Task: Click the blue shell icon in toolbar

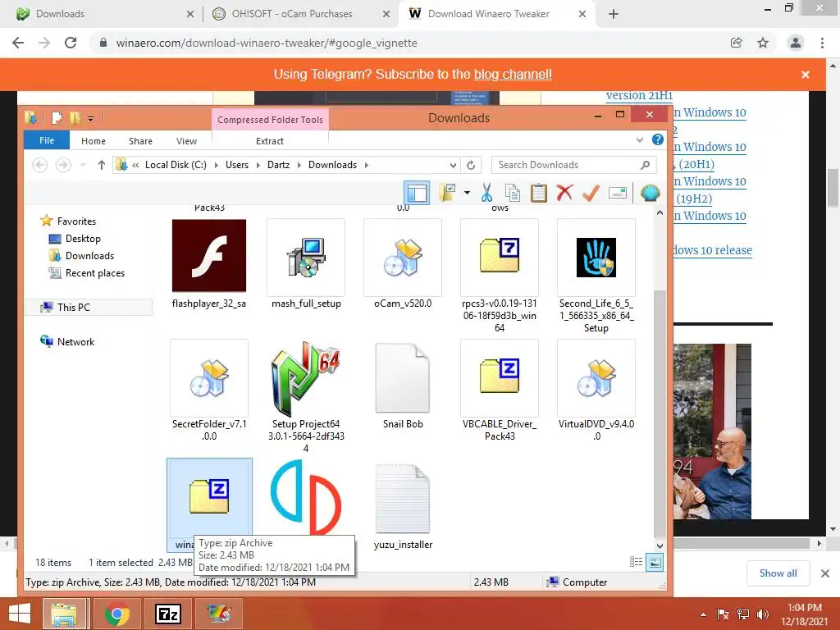Action: point(650,193)
